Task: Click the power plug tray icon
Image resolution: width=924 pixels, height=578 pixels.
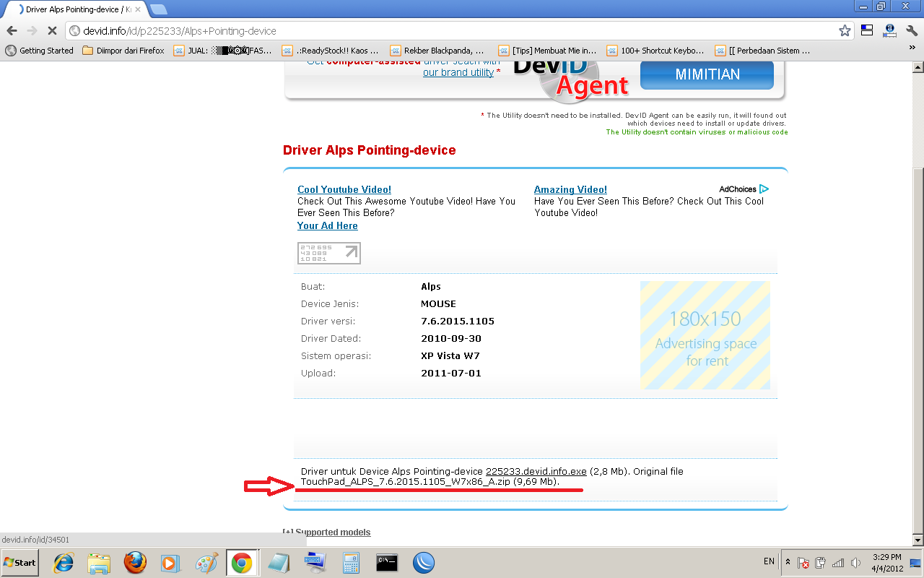Action: point(821,562)
